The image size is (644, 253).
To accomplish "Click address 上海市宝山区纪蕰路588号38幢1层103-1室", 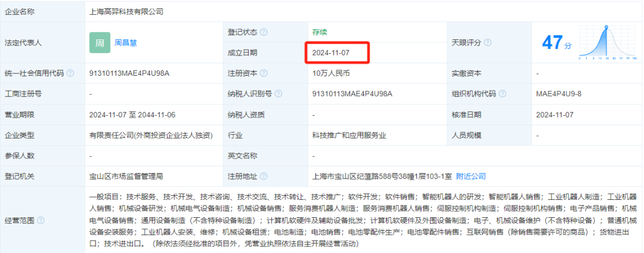I will [382, 177].
